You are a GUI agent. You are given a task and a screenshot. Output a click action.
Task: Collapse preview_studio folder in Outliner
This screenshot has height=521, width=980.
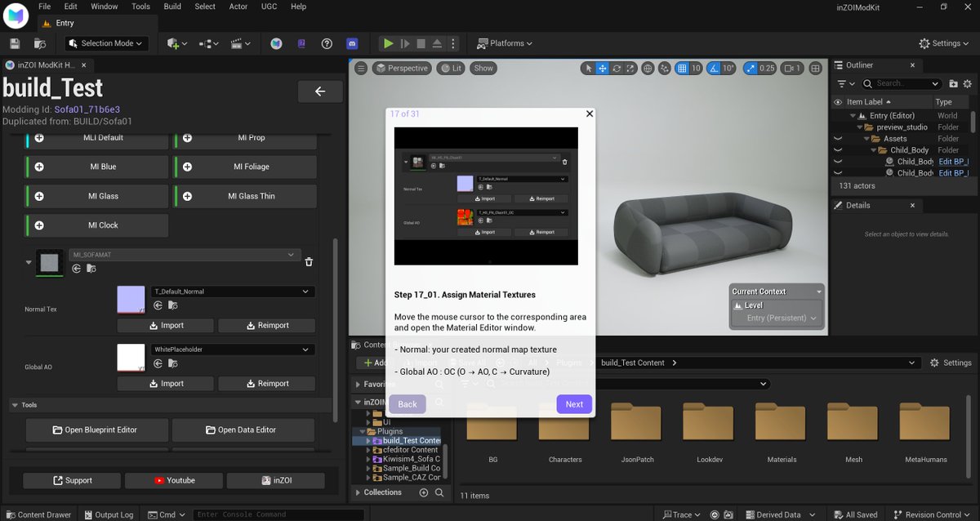[859, 127]
